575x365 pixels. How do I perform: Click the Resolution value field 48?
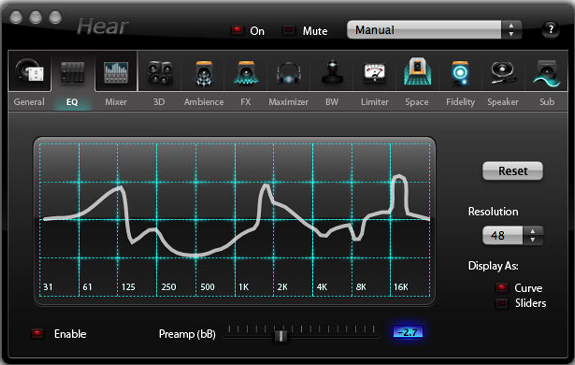502,235
